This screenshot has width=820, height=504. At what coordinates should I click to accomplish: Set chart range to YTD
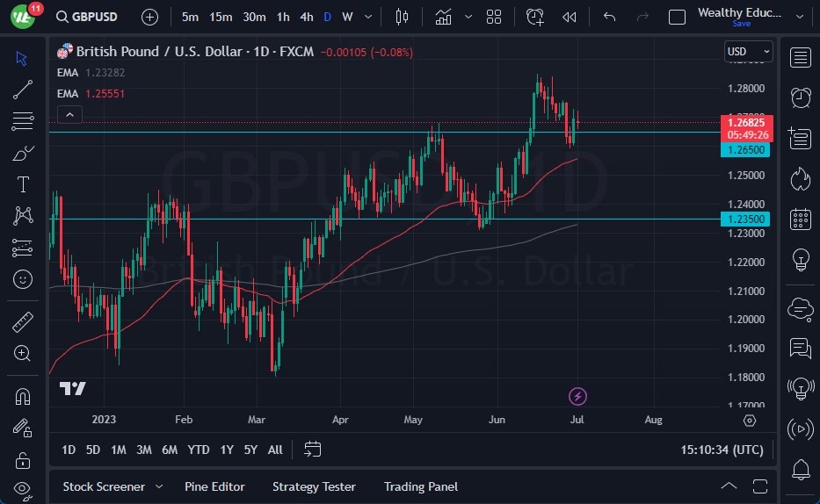tap(199, 450)
